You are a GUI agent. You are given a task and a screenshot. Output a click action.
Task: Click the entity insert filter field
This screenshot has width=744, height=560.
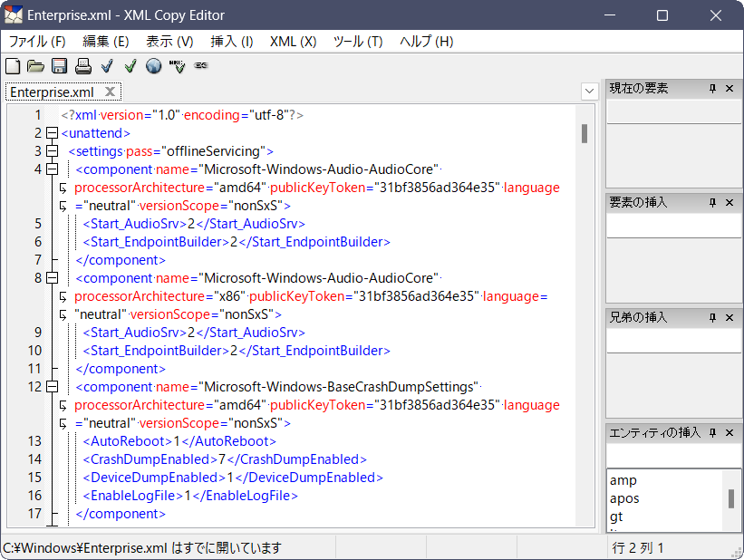[673, 456]
